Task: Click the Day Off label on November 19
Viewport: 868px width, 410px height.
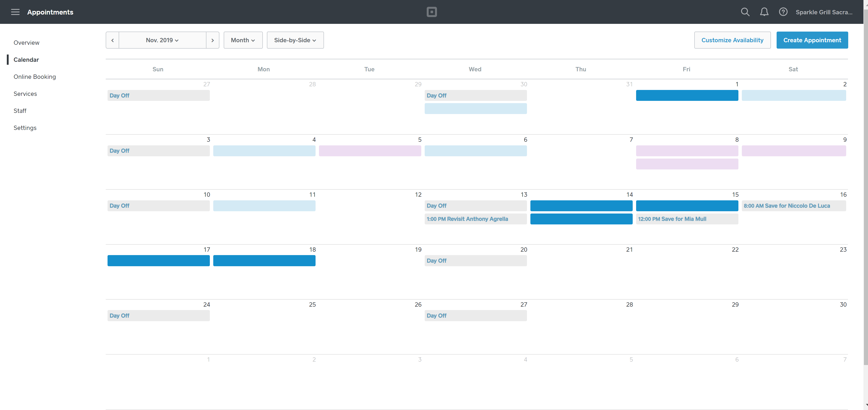Action: click(475, 260)
